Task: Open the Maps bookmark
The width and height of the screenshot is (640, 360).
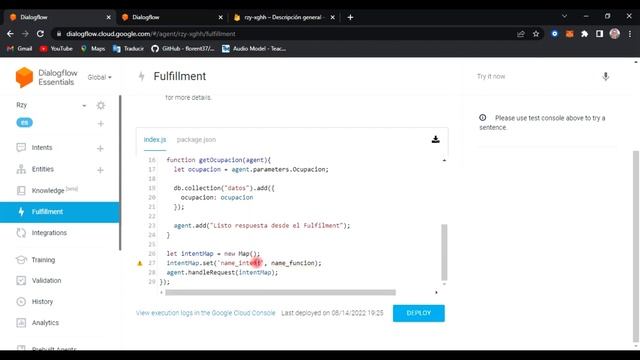Action: 93,49
